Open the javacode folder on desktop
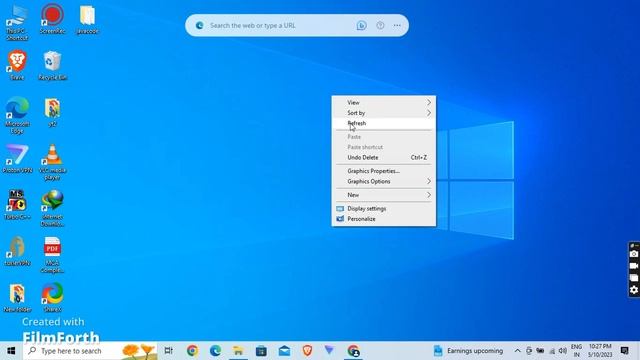The image size is (640, 360). [x=87, y=19]
